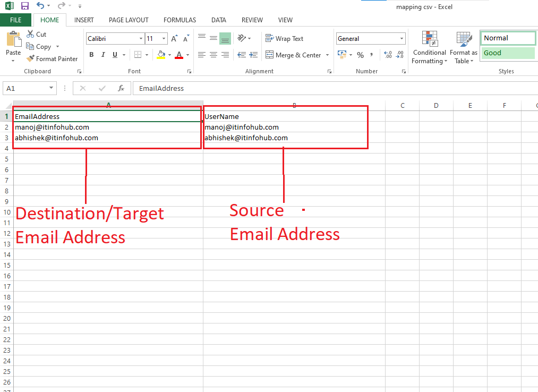
Task: Switch to the DATA tab
Action: (219, 20)
